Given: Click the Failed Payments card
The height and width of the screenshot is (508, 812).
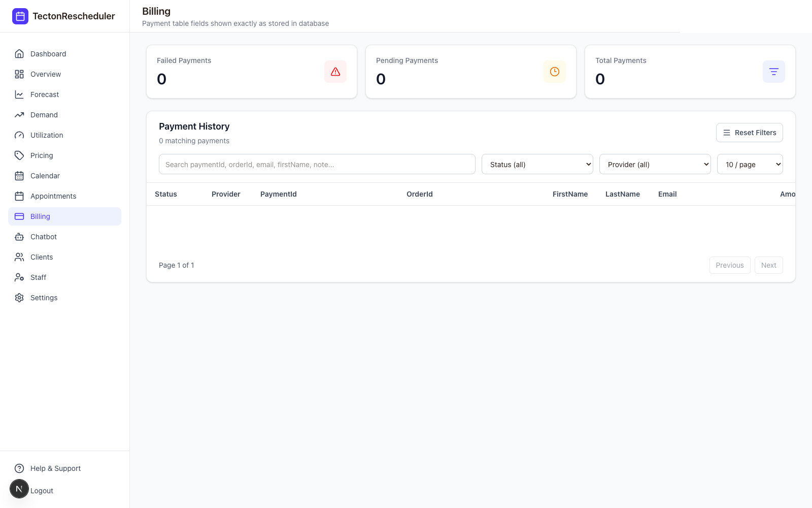Looking at the screenshot, I should coord(252,72).
